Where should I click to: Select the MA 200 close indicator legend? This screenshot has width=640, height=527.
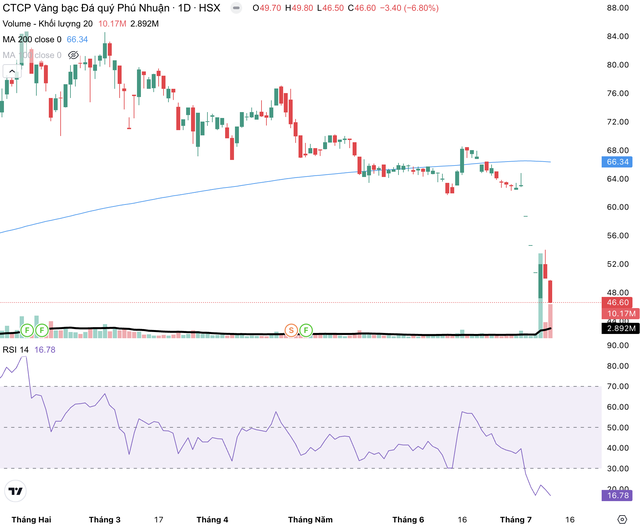32,40
